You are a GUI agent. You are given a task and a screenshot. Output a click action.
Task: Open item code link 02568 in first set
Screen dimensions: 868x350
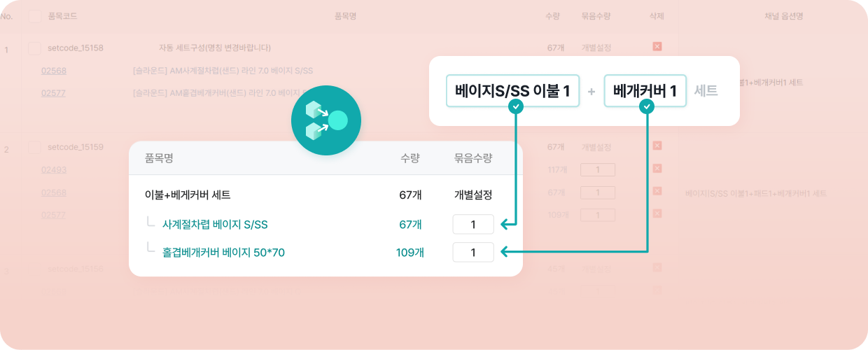(x=54, y=71)
